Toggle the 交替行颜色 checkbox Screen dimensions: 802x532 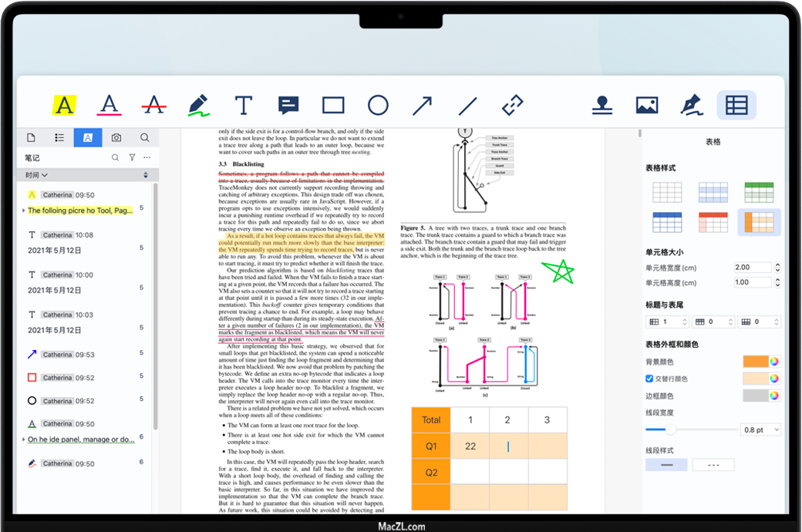click(649, 379)
